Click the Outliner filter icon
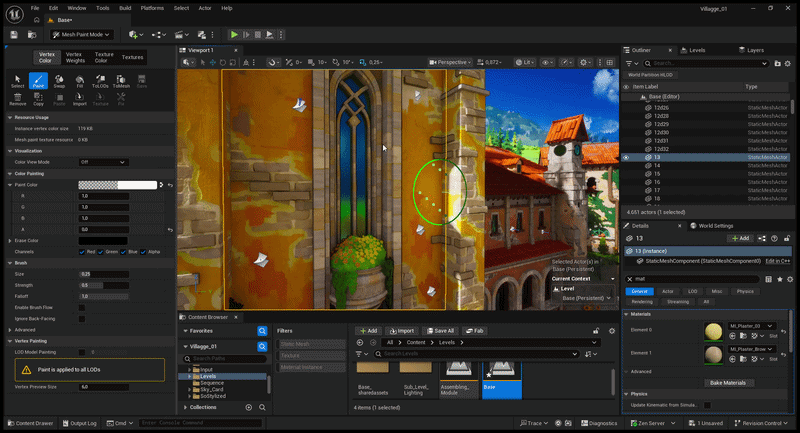This screenshot has height=433, width=800. (x=632, y=63)
